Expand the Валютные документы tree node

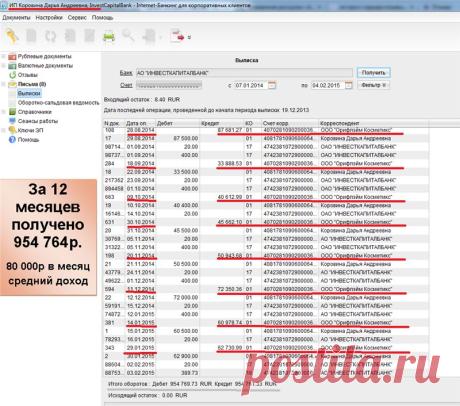click(3, 66)
